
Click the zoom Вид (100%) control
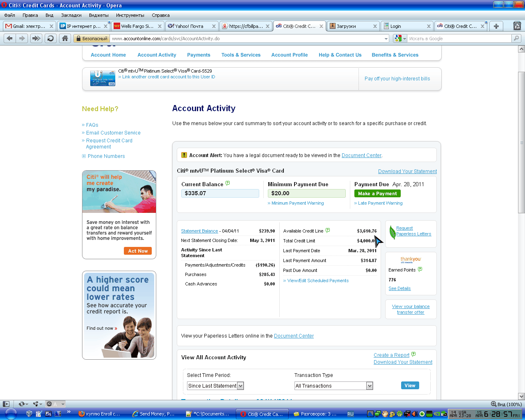[x=507, y=404]
